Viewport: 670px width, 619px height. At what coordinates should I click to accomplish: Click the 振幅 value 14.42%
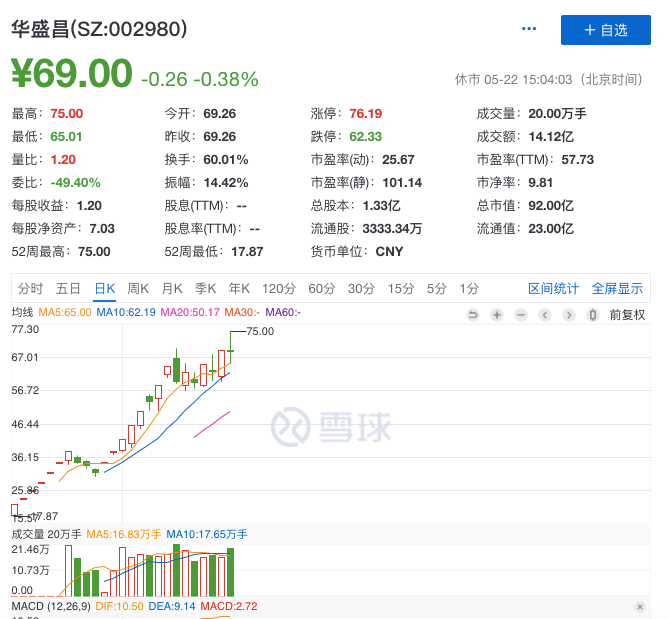pos(226,183)
